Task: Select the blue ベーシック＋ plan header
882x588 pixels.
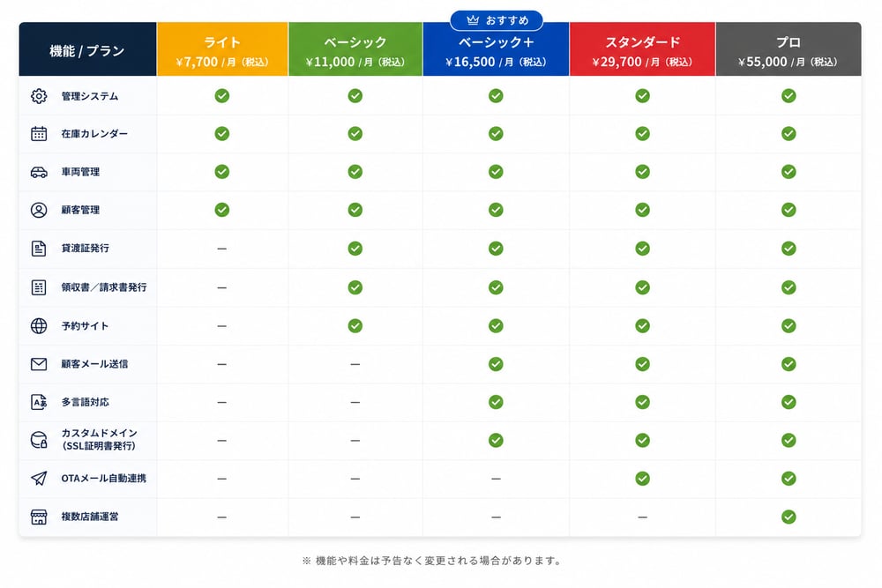Action: click(x=496, y=49)
